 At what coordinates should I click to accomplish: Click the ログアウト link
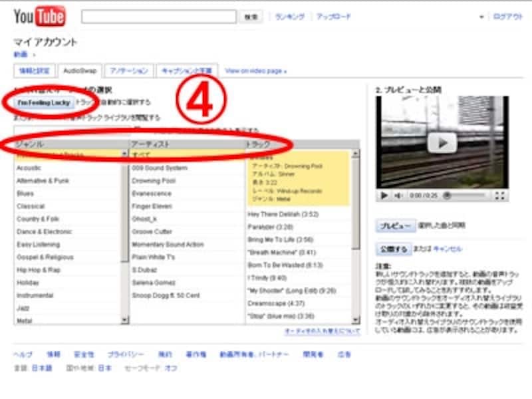tap(507, 17)
